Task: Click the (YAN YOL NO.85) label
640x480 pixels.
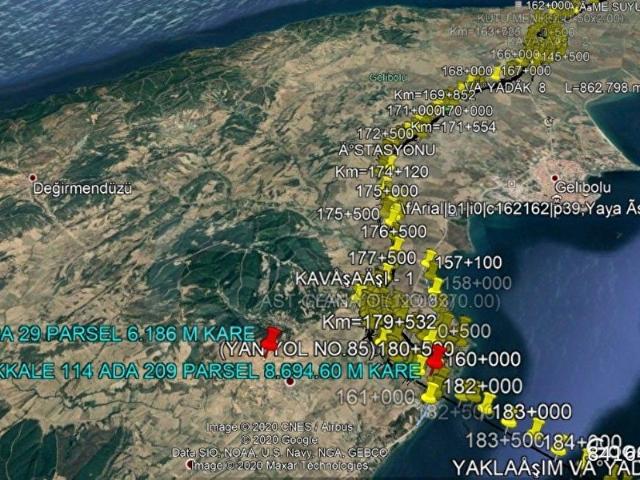Action: coord(297,349)
